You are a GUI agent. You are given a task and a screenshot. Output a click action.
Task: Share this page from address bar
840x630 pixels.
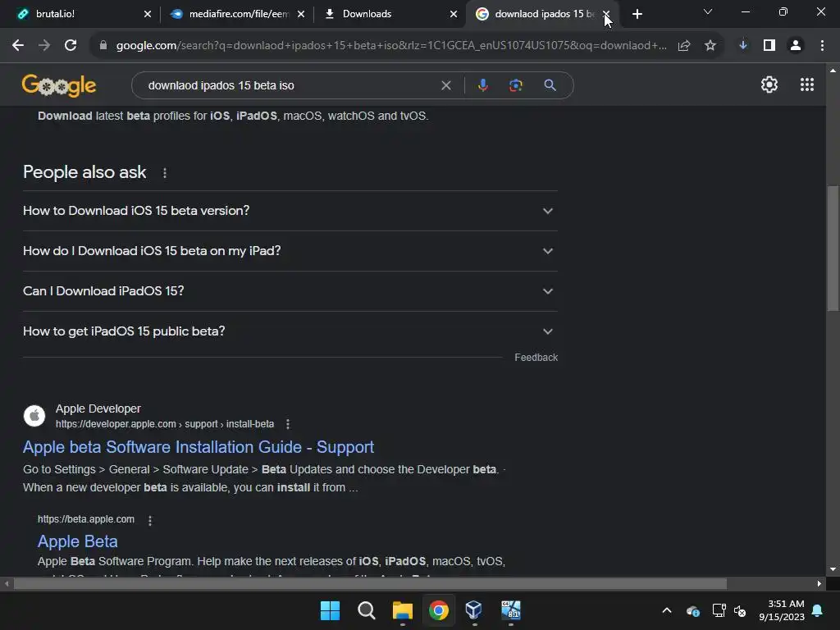(x=683, y=46)
